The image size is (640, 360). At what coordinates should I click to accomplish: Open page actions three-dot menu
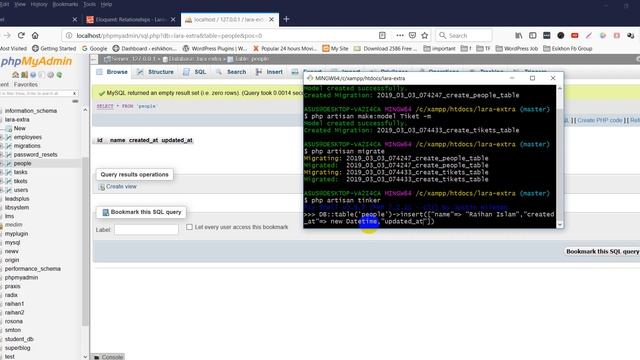tap(400, 36)
